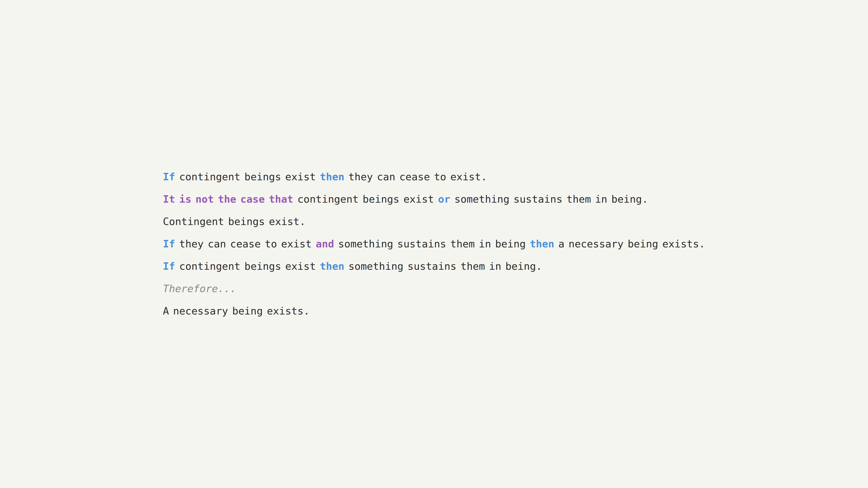Click the premise 'Contingent beings exist.'
868x488 pixels.
(234, 222)
